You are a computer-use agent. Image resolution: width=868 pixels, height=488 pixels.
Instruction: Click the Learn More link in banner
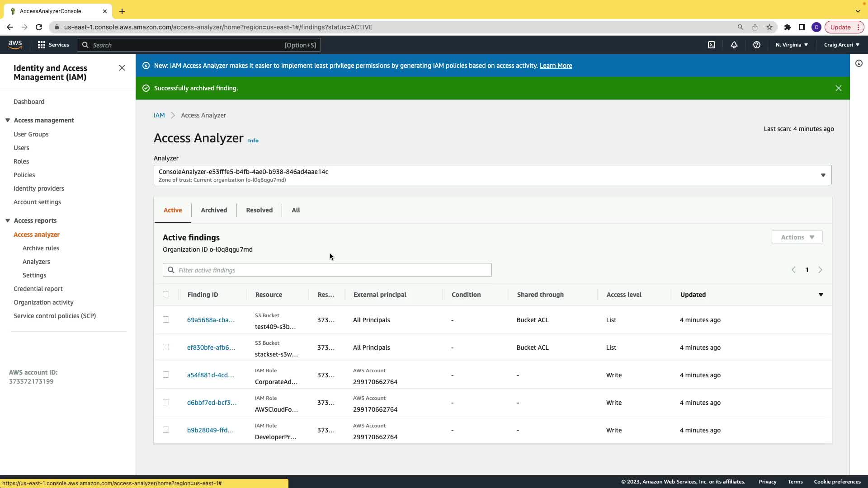click(556, 66)
